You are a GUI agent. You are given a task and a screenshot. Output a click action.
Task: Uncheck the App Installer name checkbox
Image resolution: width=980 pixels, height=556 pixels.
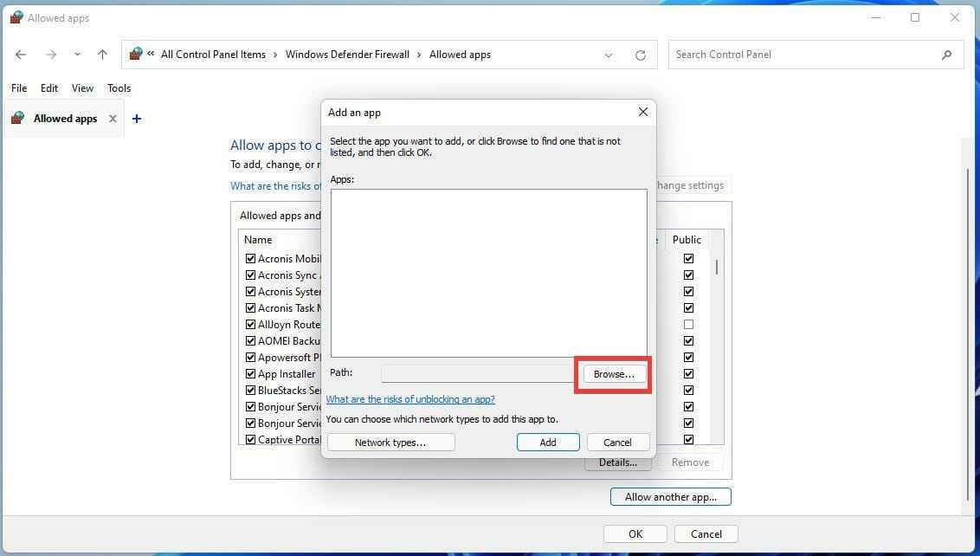250,374
